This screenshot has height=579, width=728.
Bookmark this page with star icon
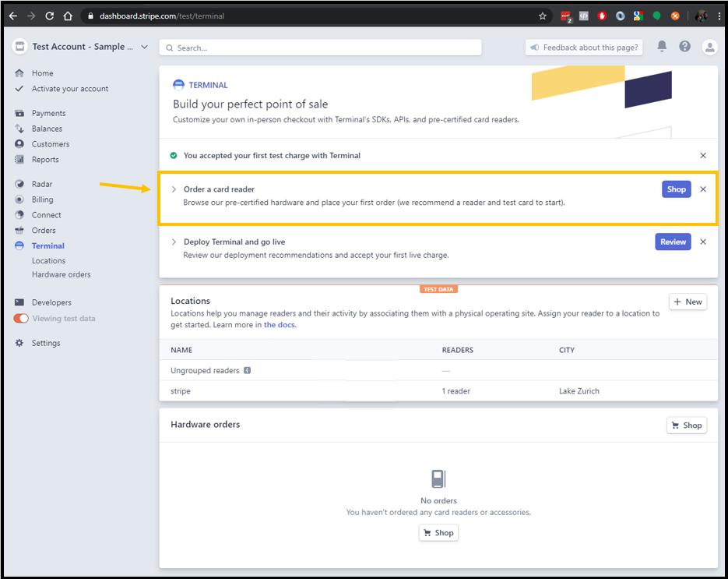[x=542, y=16]
